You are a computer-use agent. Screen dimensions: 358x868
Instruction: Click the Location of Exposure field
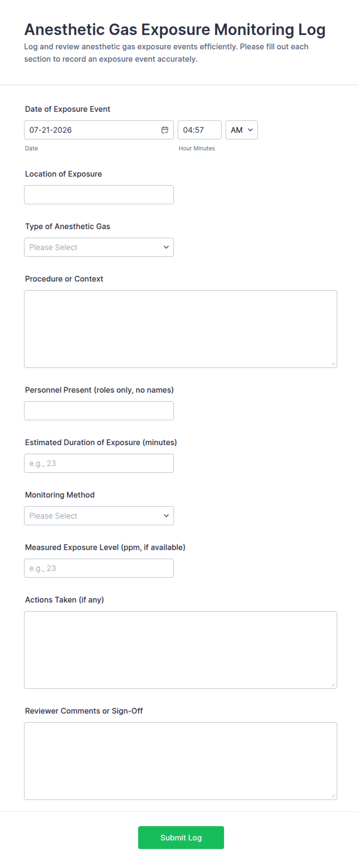[x=99, y=195]
